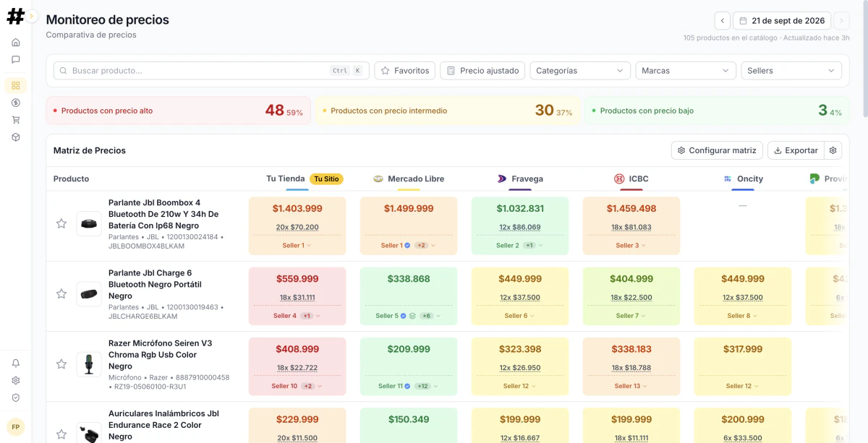Click the Producto column header
868x443 pixels.
71,179
